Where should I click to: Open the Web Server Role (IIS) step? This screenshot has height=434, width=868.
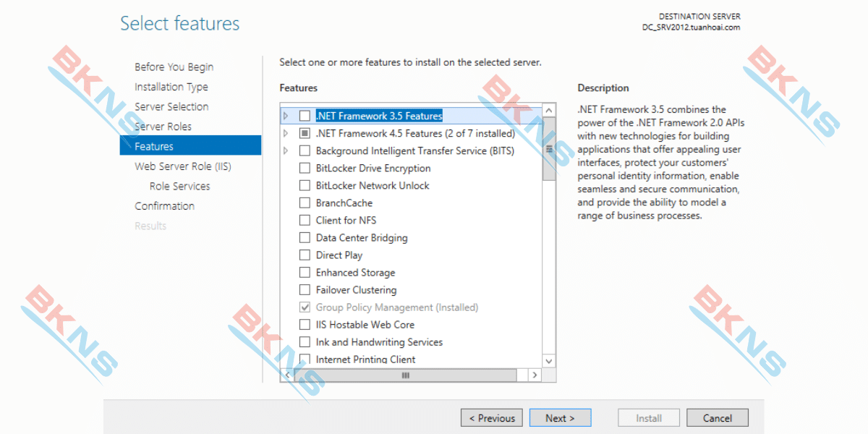[182, 166]
